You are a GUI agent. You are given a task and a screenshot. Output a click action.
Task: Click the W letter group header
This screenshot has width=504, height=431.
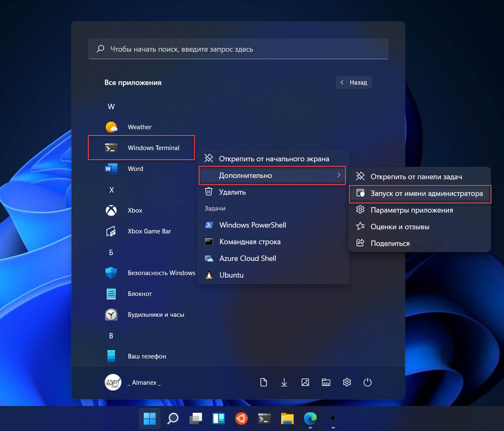point(111,107)
